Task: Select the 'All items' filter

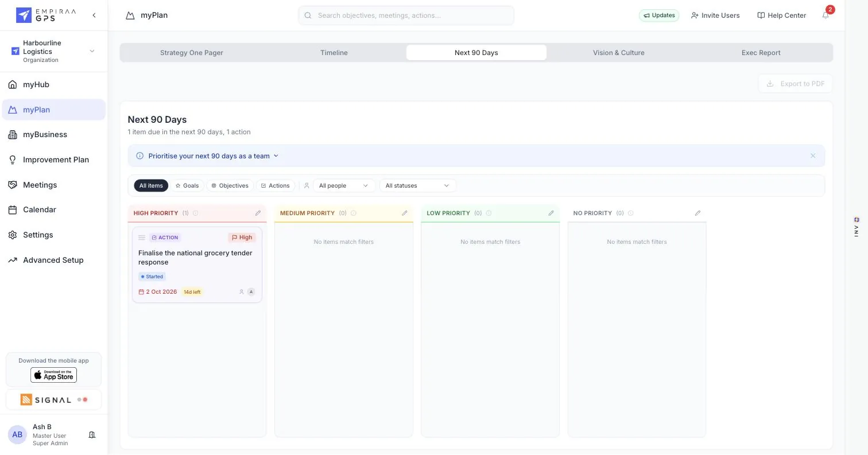Action: tap(151, 185)
